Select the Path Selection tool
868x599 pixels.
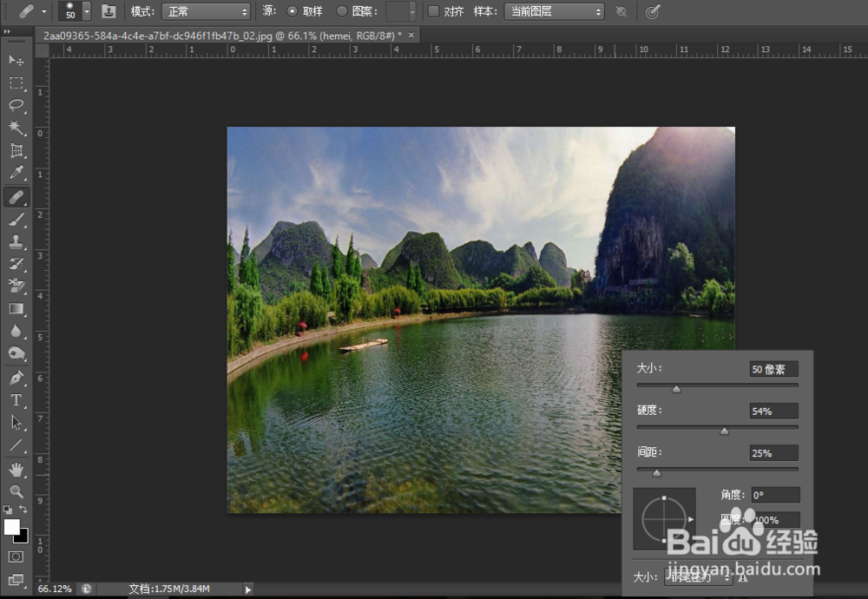16,423
